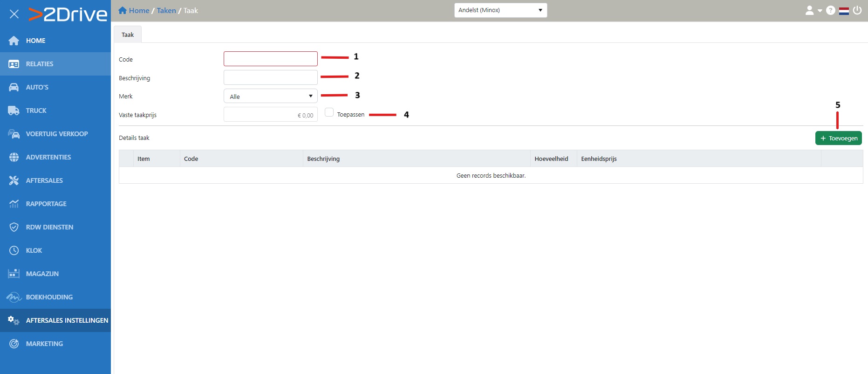The image size is (868, 374).
Task: Click the Home house icon in sidebar
Action: point(14,41)
